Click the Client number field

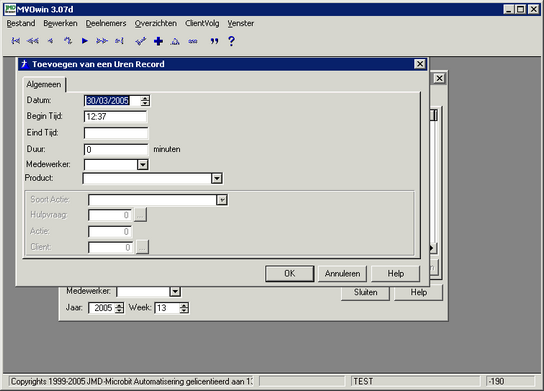click(111, 247)
